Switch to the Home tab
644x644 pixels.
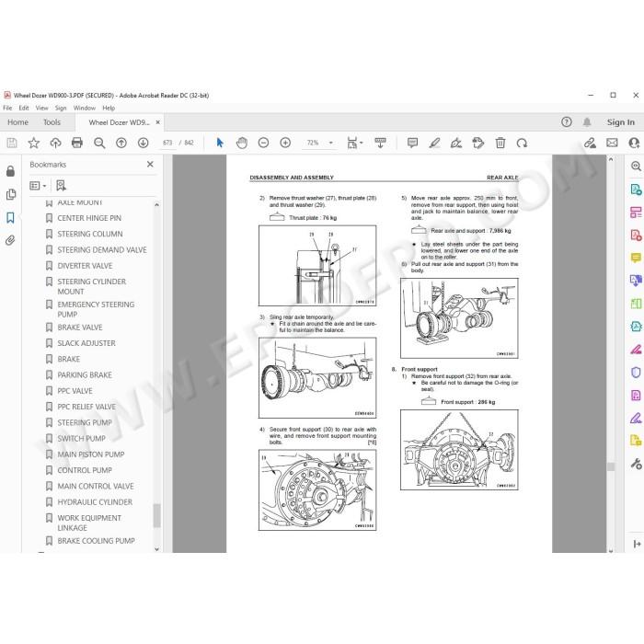18,122
